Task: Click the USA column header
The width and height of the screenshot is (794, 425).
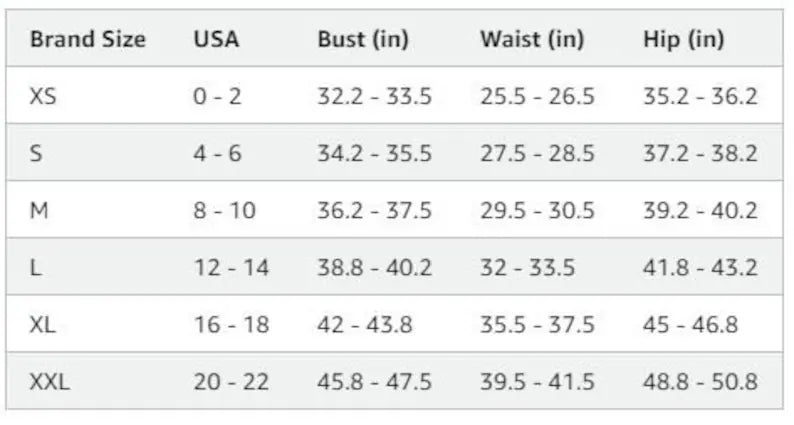Action: coord(216,40)
